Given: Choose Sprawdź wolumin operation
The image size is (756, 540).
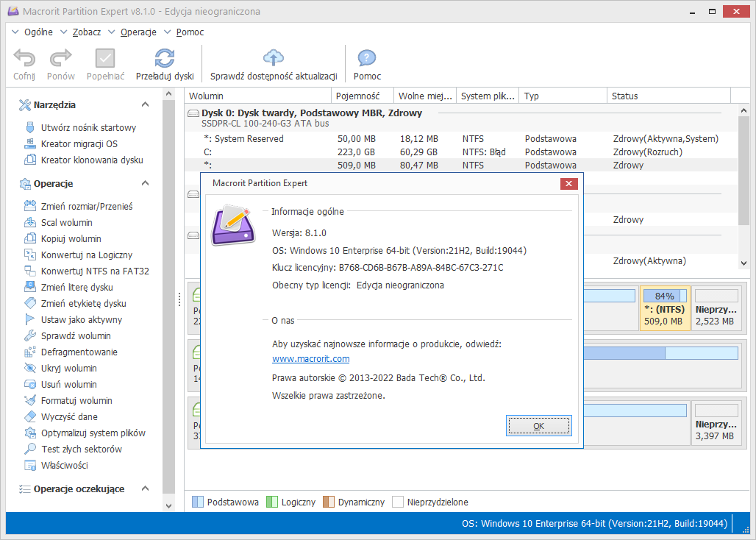Looking at the screenshot, I should click(x=76, y=335).
